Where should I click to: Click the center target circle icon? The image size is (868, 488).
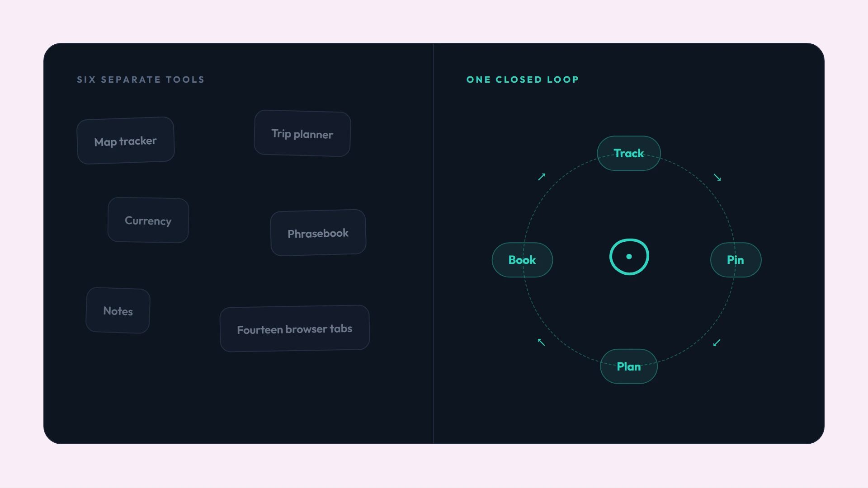click(629, 257)
